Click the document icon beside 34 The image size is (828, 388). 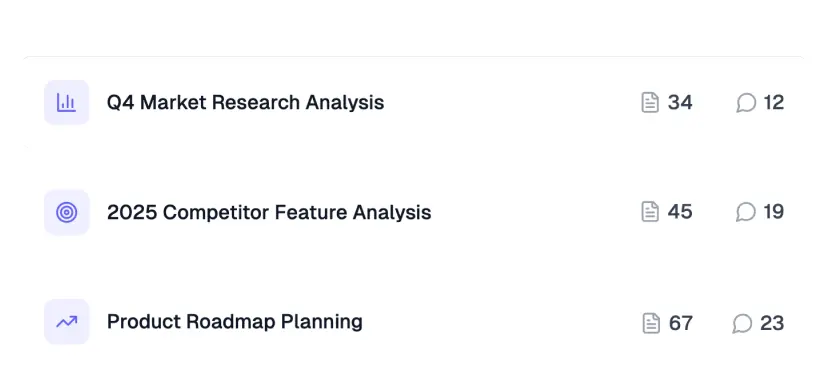(650, 102)
